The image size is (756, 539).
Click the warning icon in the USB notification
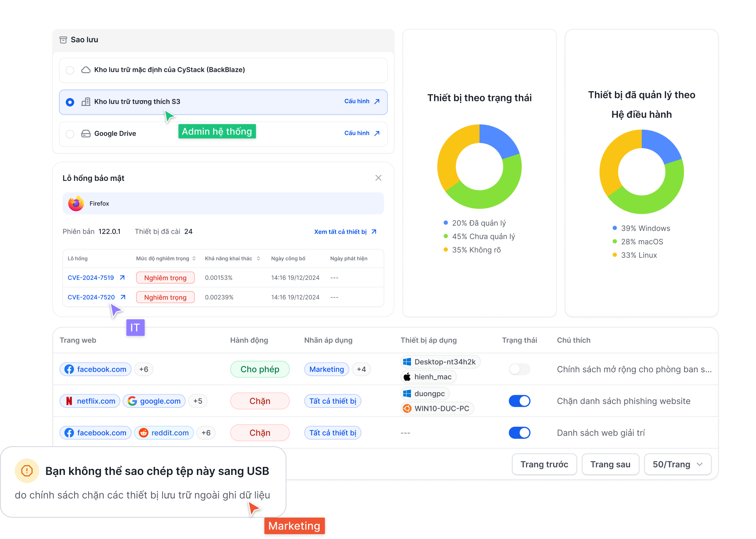tap(27, 471)
